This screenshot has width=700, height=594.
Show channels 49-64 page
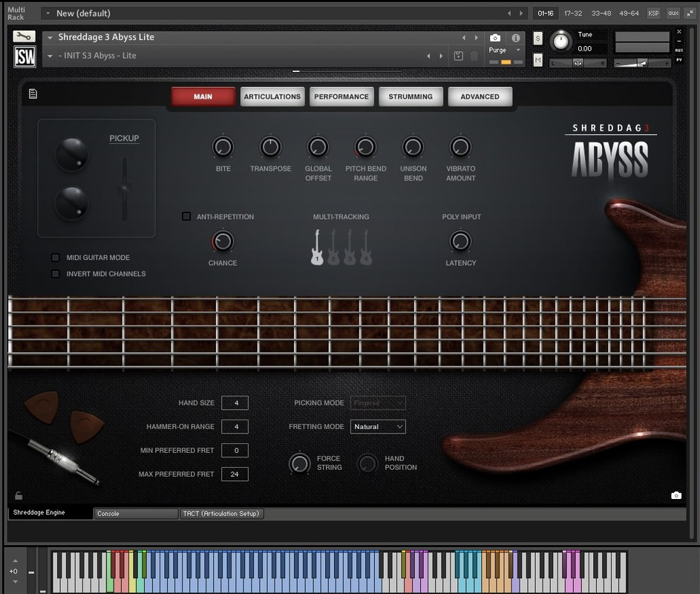point(629,13)
